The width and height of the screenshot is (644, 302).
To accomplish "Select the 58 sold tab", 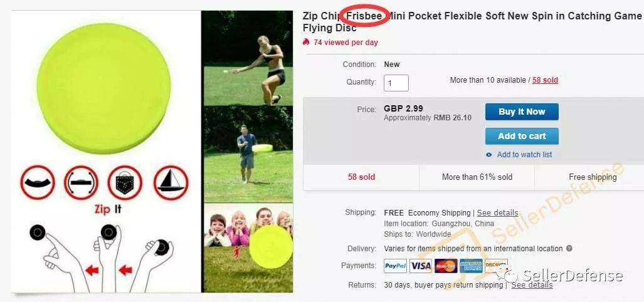I will coord(361,177).
